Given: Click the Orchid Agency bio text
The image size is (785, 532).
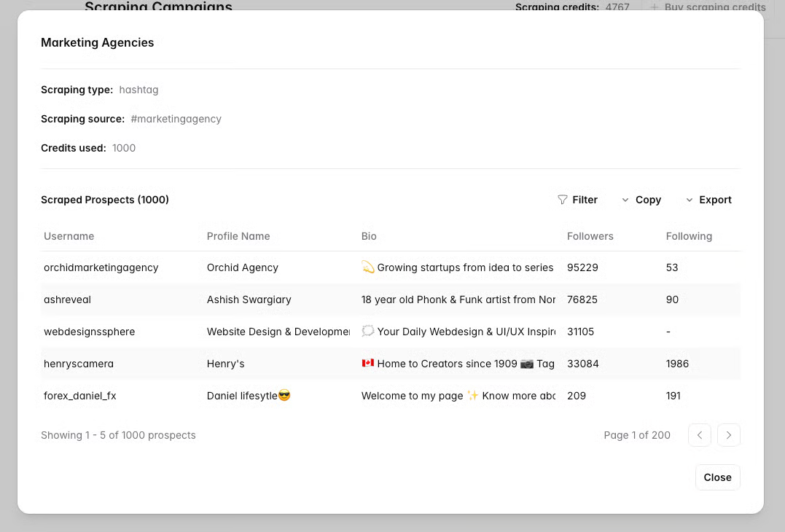Looking at the screenshot, I should tap(458, 267).
